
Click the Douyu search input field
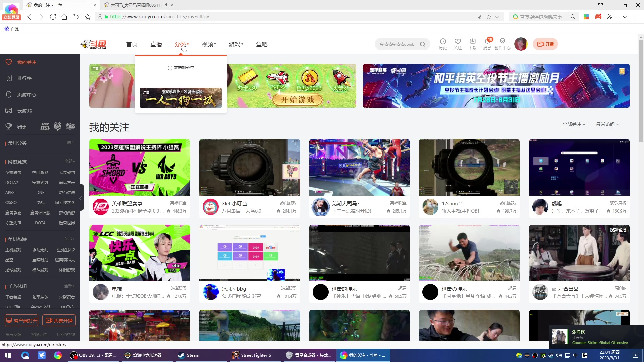pos(397,44)
